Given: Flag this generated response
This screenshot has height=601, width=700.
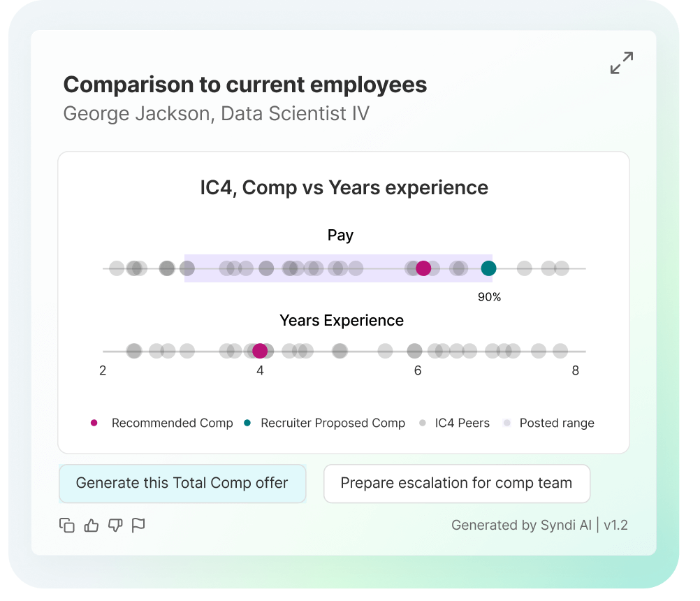Looking at the screenshot, I should [x=138, y=525].
